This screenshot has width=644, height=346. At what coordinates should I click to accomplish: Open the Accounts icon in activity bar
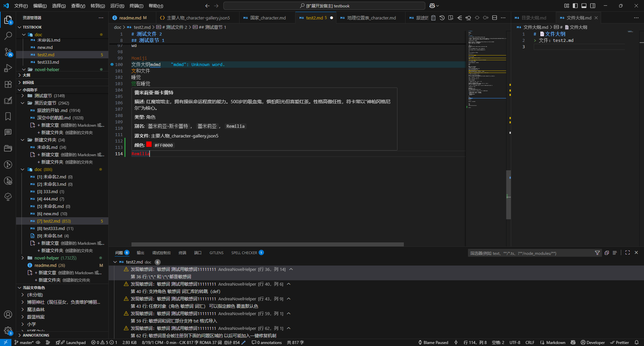pyautogui.click(x=8, y=314)
